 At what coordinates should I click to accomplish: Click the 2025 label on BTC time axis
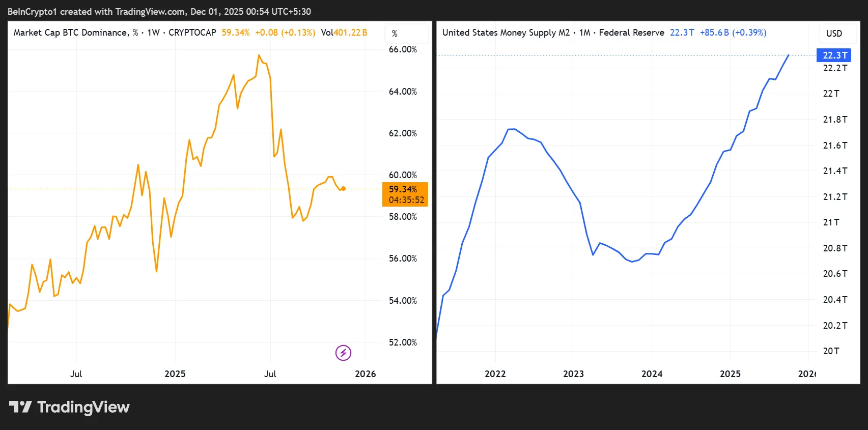(x=175, y=374)
